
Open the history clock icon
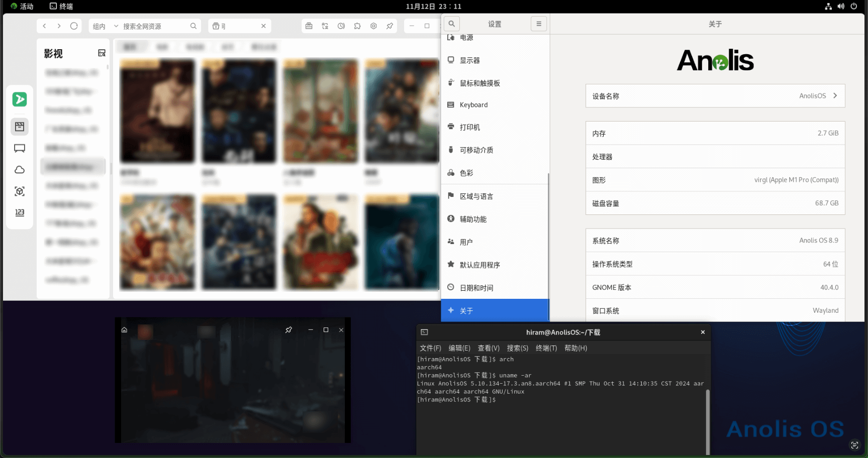coord(341,26)
